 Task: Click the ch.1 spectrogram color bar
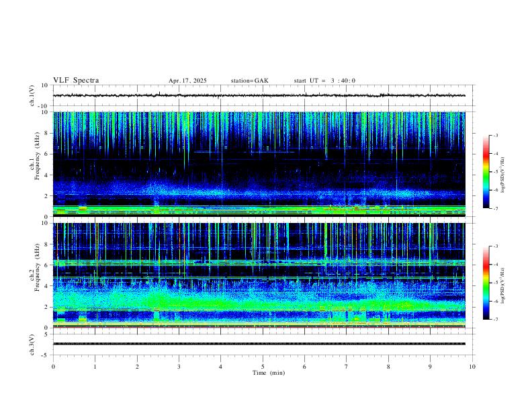pyautogui.click(x=486, y=172)
